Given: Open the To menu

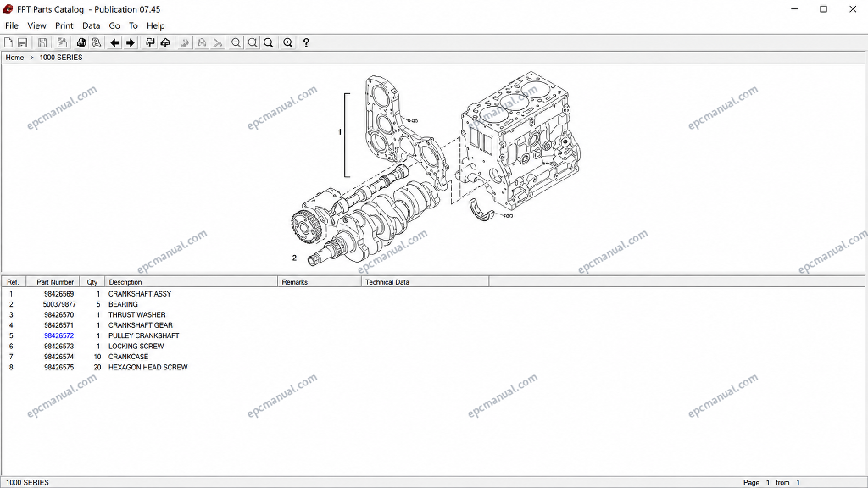Looking at the screenshot, I should [x=133, y=25].
